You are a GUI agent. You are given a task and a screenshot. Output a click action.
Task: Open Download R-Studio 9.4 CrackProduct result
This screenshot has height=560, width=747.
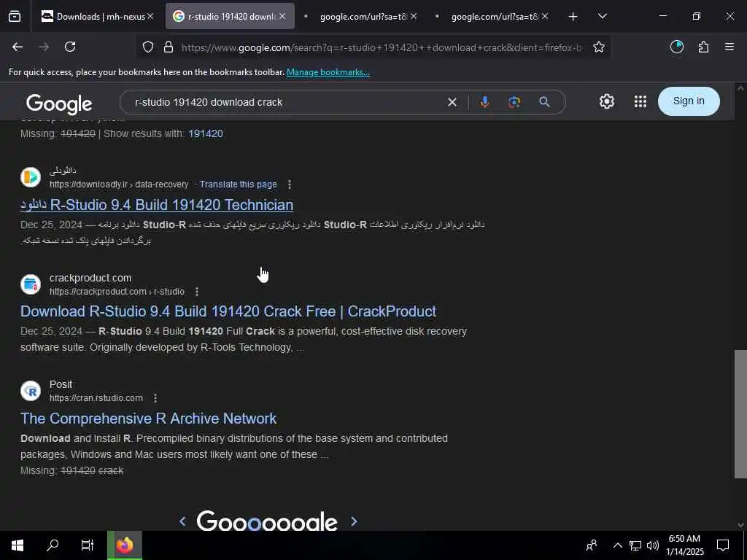(x=228, y=311)
